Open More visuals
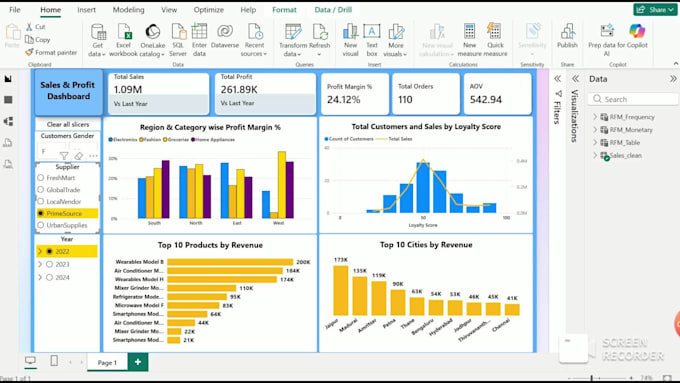 click(x=396, y=39)
